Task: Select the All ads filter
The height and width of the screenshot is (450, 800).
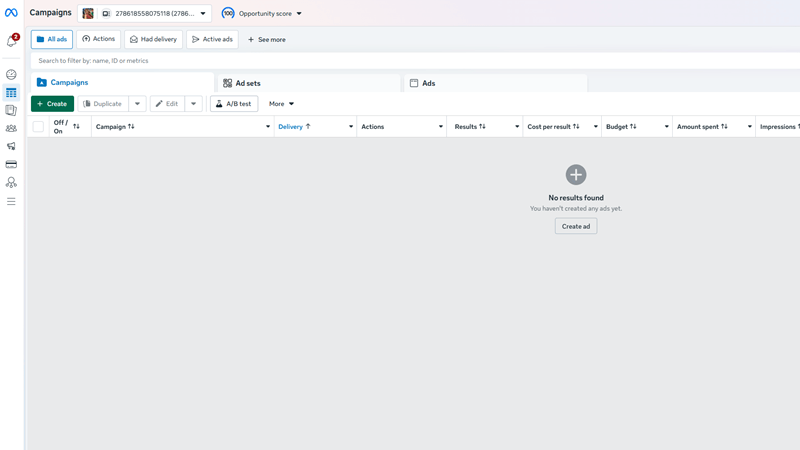Action: click(52, 39)
